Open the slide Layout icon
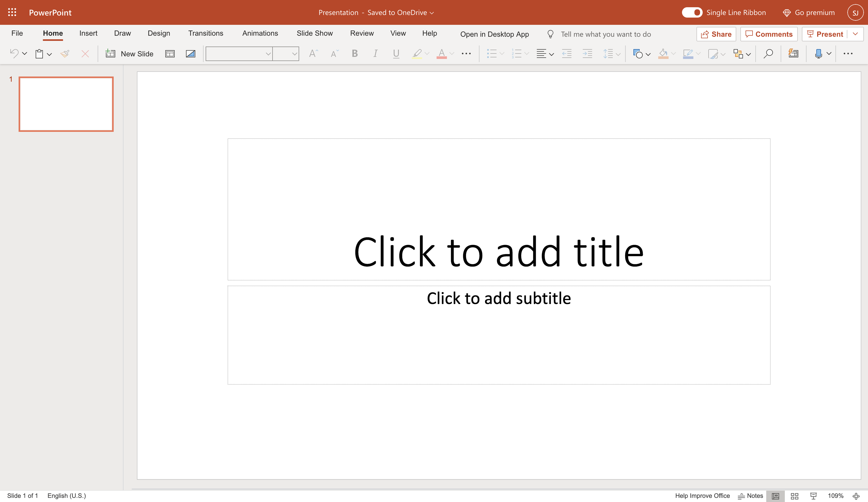The width and height of the screenshot is (868, 502). (x=170, y=54)
